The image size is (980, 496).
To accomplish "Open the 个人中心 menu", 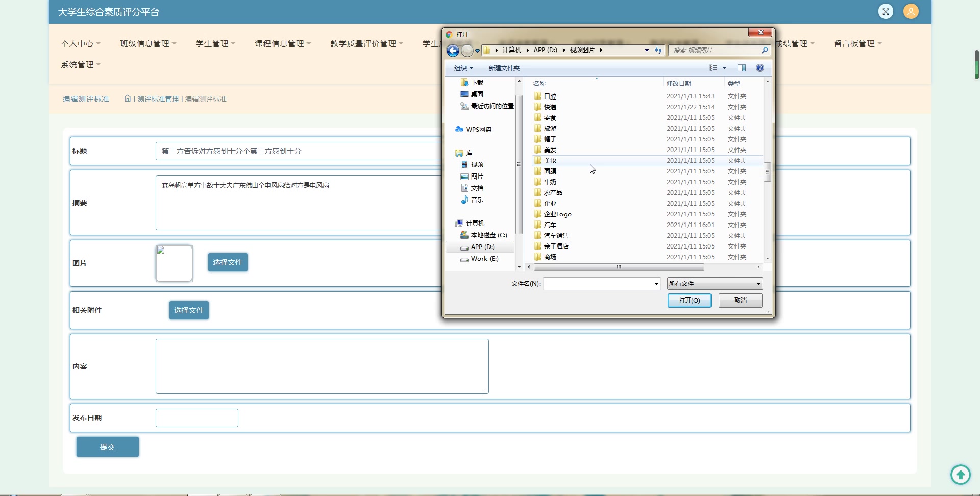I will 81,44.
